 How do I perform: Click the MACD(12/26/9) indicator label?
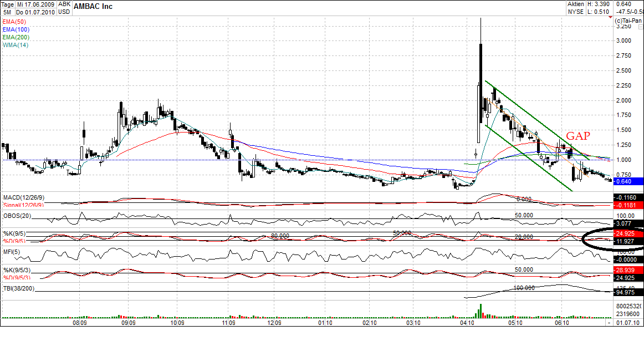coord(24,197)
